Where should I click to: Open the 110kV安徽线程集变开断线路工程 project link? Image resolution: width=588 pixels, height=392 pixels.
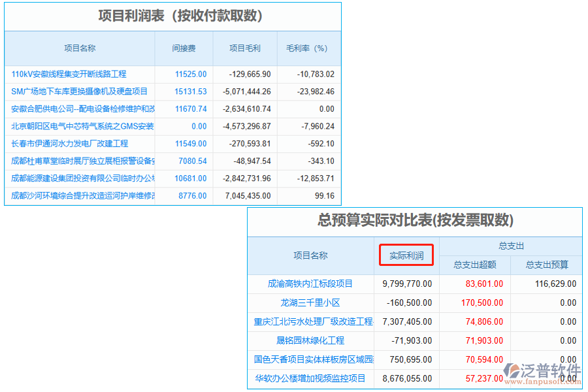tap(69, 74)
